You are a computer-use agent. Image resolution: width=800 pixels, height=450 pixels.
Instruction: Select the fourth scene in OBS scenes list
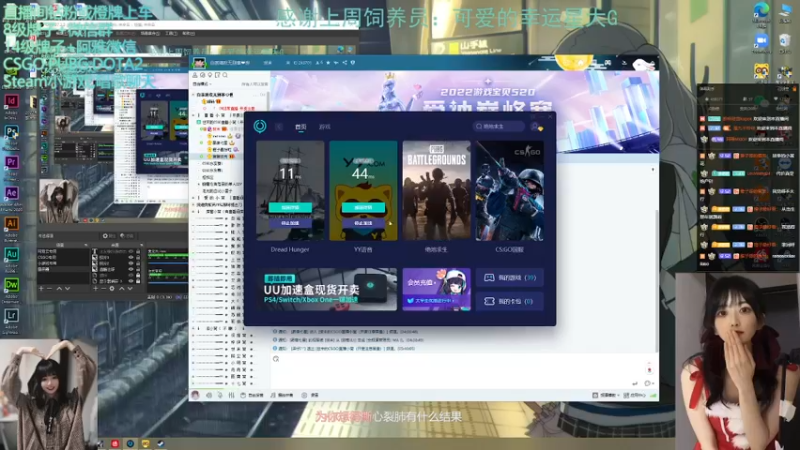click(63, 269)
